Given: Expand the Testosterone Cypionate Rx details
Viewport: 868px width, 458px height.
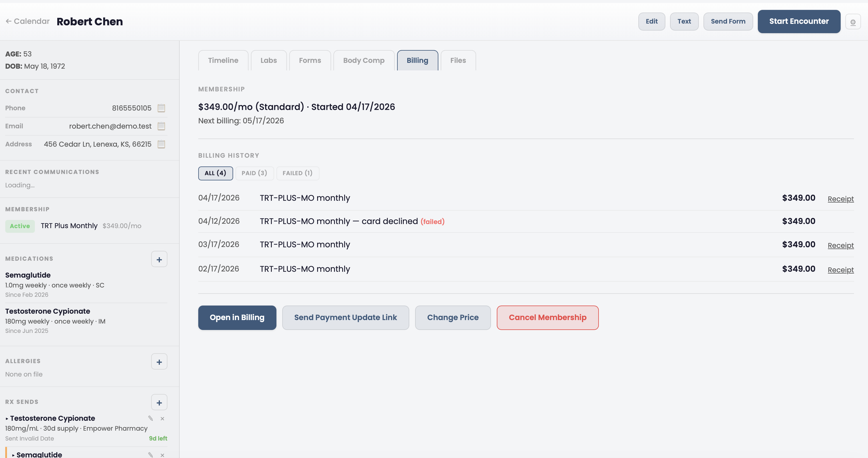Looking at the screenshot, I should click(x=7, y=418).
